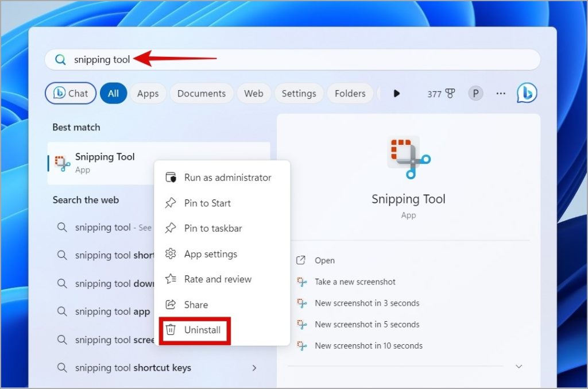Expand the preview pane chevron at bottom

click(x=519, y=367)
